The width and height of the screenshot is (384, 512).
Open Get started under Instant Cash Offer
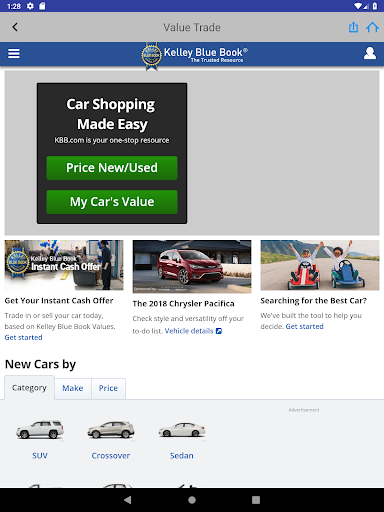click(x=23, y=337)
